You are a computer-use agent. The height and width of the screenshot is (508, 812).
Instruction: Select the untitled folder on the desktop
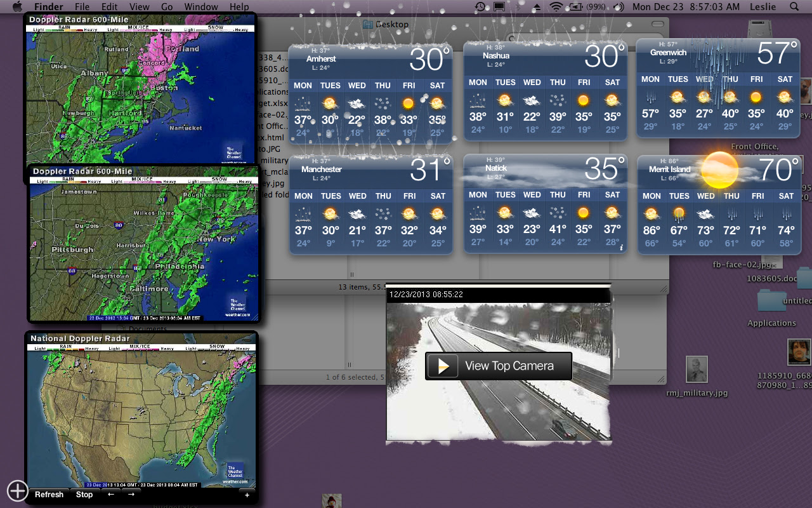pyautogui.click(x=804, y=278)
